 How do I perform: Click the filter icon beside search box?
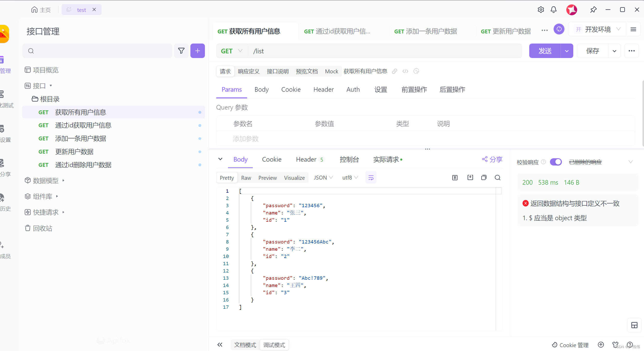point(181,51)
